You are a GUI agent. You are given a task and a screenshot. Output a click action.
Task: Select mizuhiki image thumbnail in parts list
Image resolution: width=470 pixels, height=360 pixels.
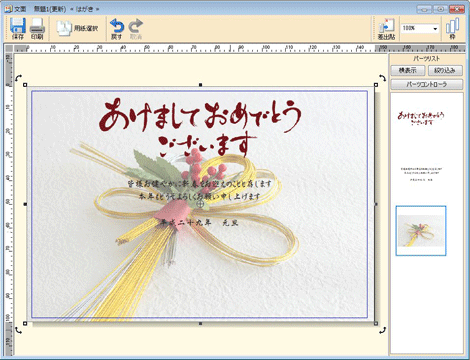click(421, 231)
